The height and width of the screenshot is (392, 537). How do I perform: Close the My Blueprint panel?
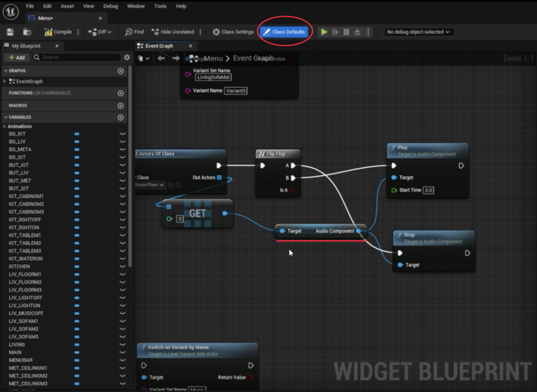[x=57, y=46]
